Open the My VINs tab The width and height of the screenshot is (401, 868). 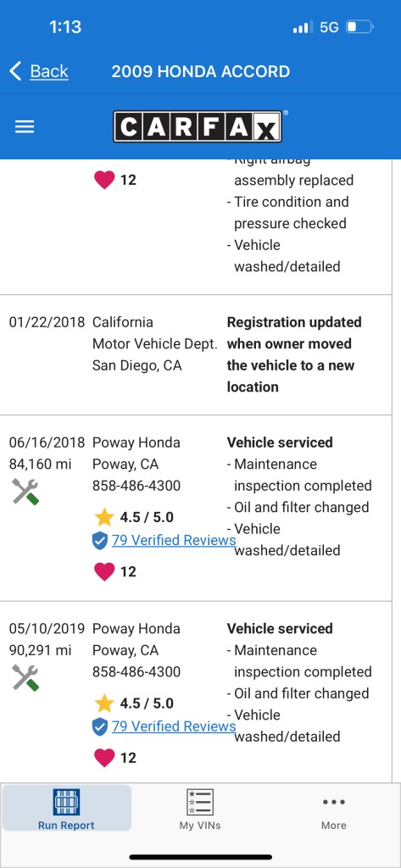click(x=200, y=809)
